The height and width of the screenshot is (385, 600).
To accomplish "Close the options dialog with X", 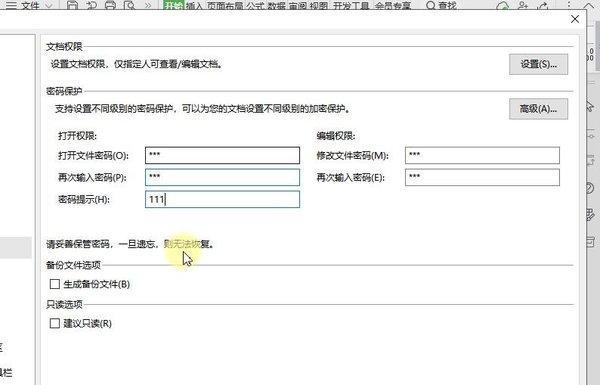I will (575, 19).
